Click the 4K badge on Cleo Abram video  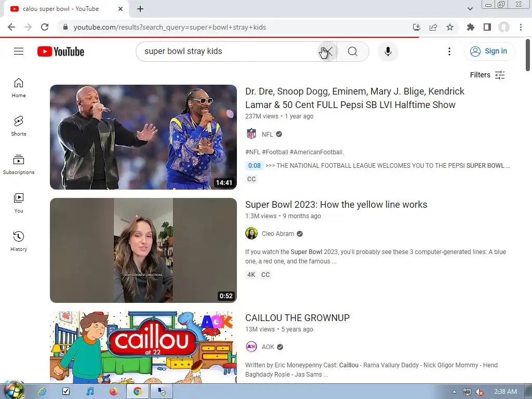tap(251, 275)
